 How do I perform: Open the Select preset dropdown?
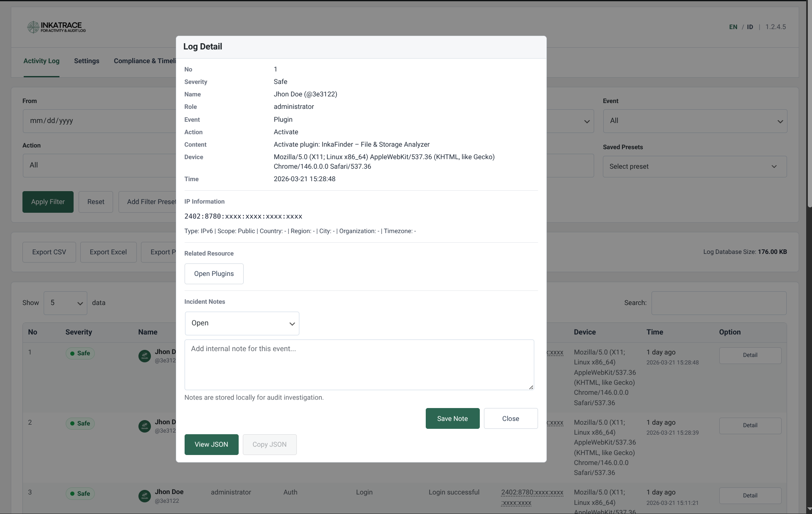point(694,166)
